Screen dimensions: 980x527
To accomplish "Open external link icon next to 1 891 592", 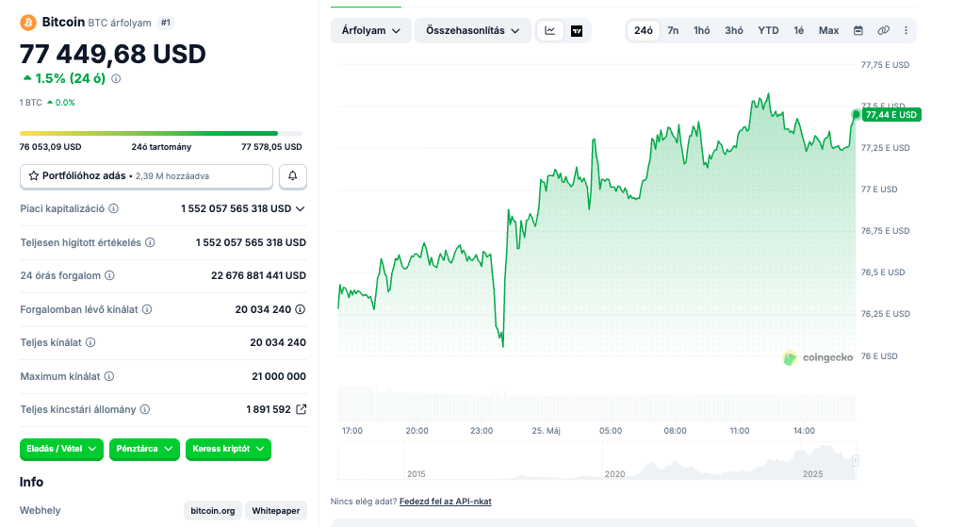I will pos(302,409).
